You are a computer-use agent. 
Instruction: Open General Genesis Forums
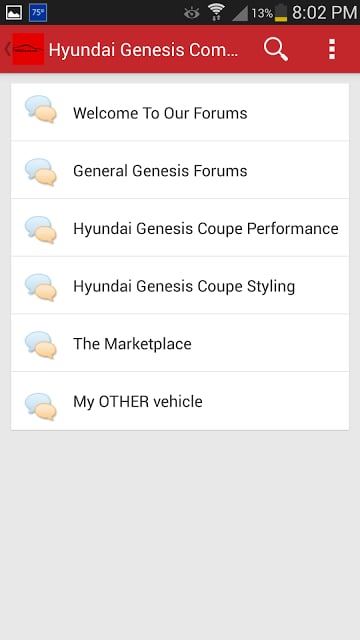pos(180,170)
